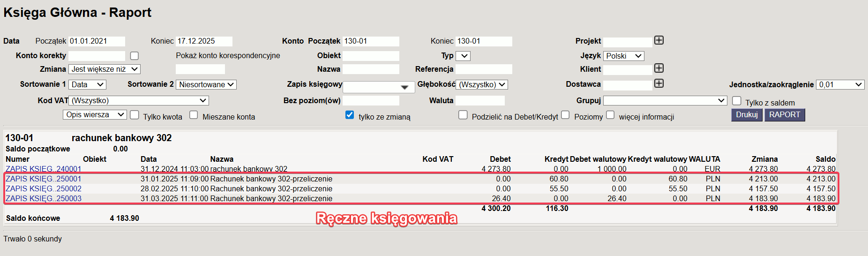The height and width of the screenshot is (256, 868).
Task: Check the więcej informacji option
Action: coord(610,115)
